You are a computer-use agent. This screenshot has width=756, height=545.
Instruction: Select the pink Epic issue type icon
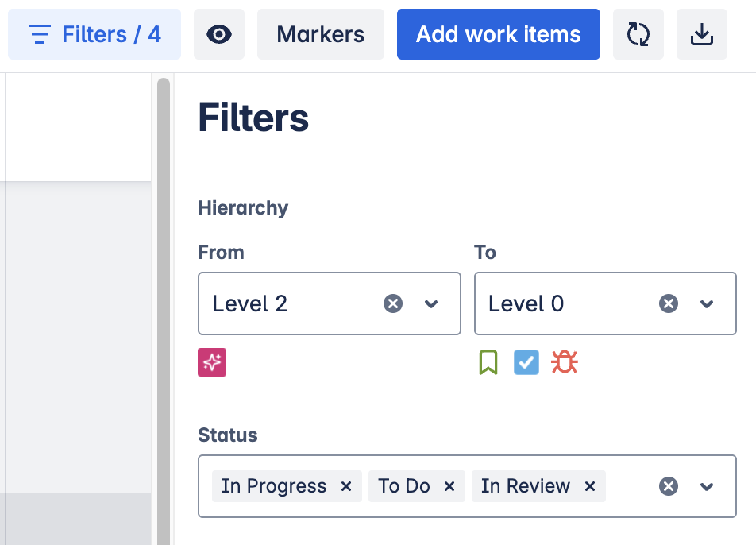(x=211, y=362)
